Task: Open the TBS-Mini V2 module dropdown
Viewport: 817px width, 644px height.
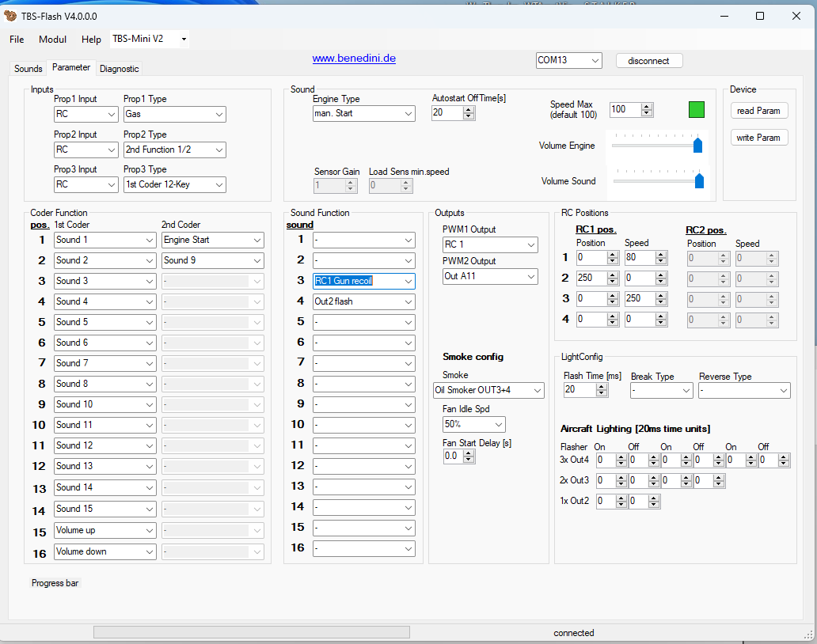Action: click(149, 39)
